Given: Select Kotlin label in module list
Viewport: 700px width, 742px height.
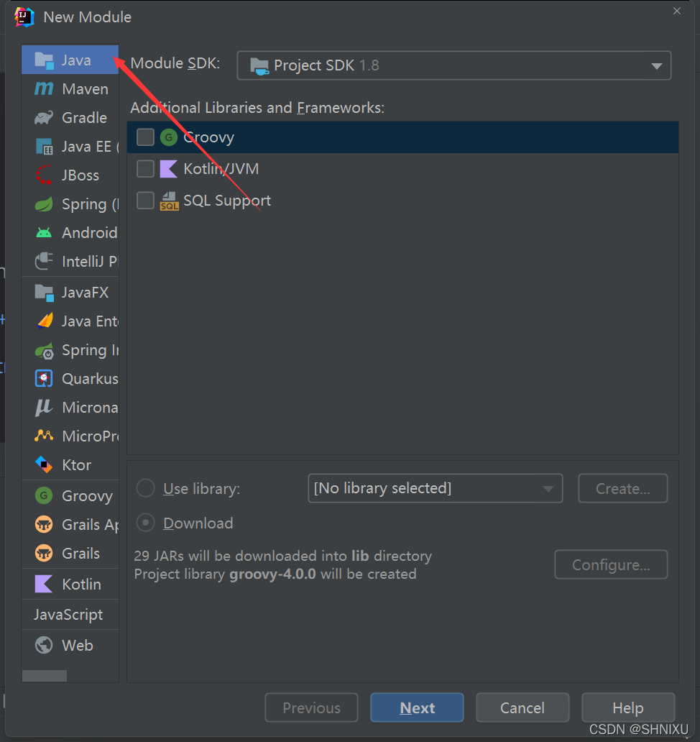Looking at the screenshot, I should point(81,584).
